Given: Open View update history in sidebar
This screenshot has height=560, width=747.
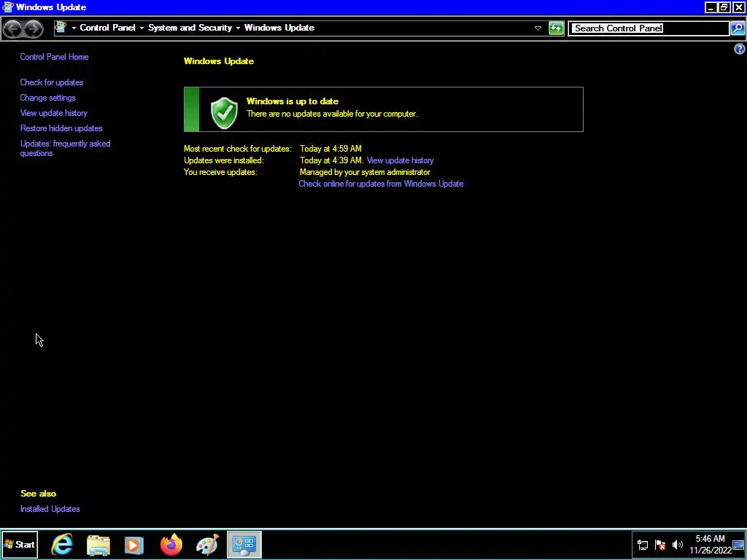Looking at the screenshot, I should [x=54, y=113].
